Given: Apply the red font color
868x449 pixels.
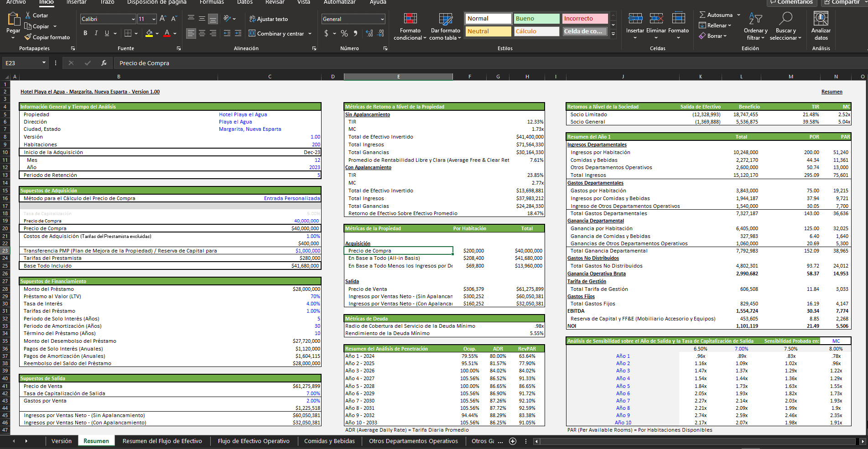Looking at the screenshot, I should (x=167, y=33).
